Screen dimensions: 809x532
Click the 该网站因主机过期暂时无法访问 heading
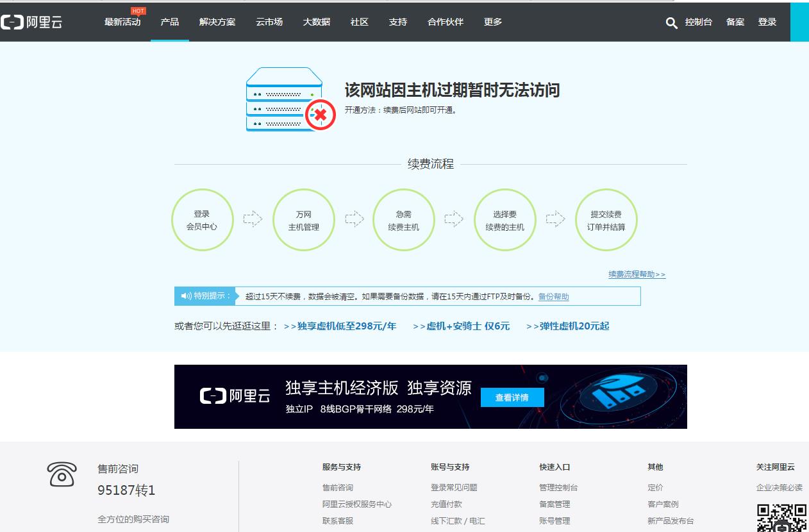point(452,90)
